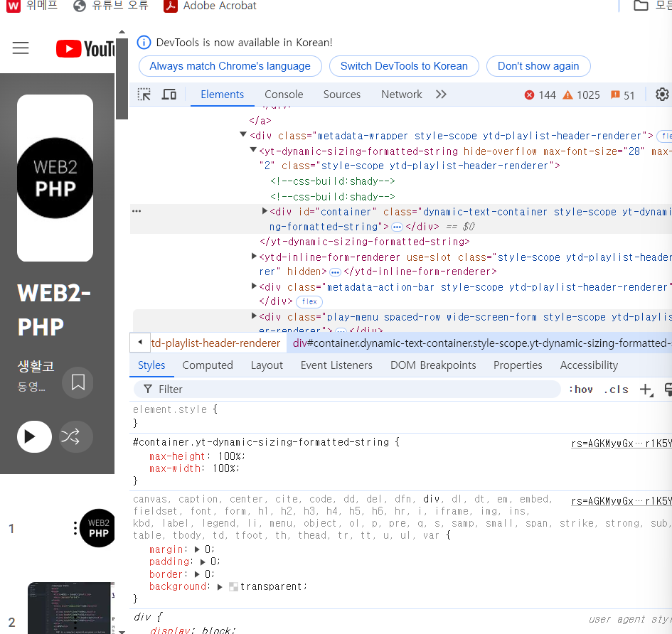Viewport: 672px width, 634px height.
Task: Open the Layout pane tab
Action: tap(267, 365)
